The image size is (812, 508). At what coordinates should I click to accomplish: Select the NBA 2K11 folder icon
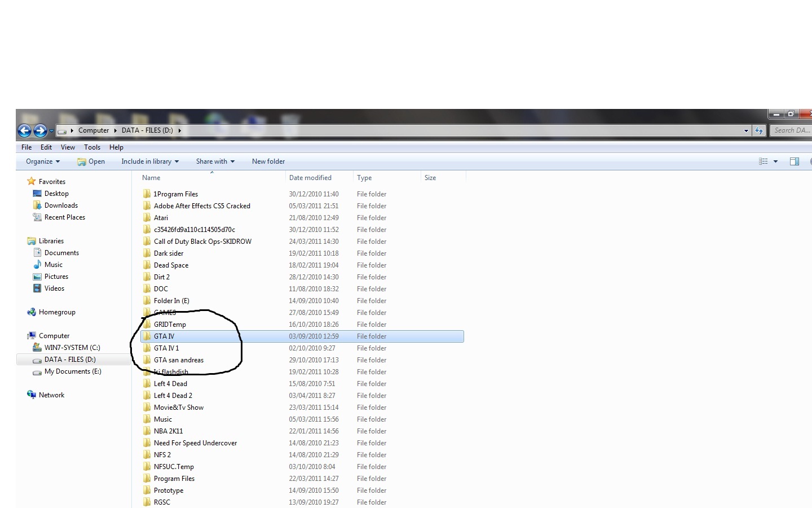[147, 431]
